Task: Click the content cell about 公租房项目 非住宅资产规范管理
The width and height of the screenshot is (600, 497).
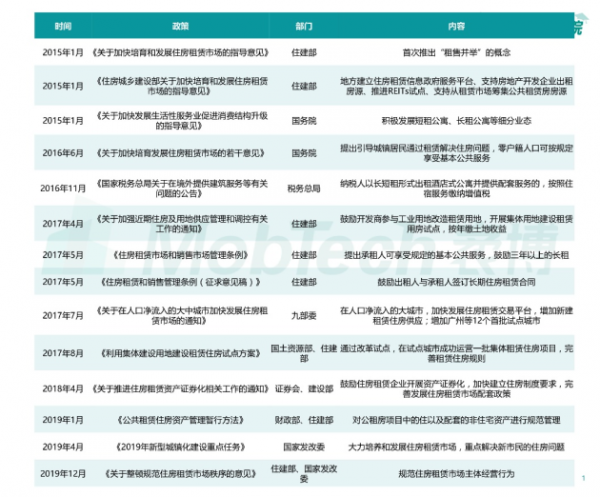Action: [456, 420]
